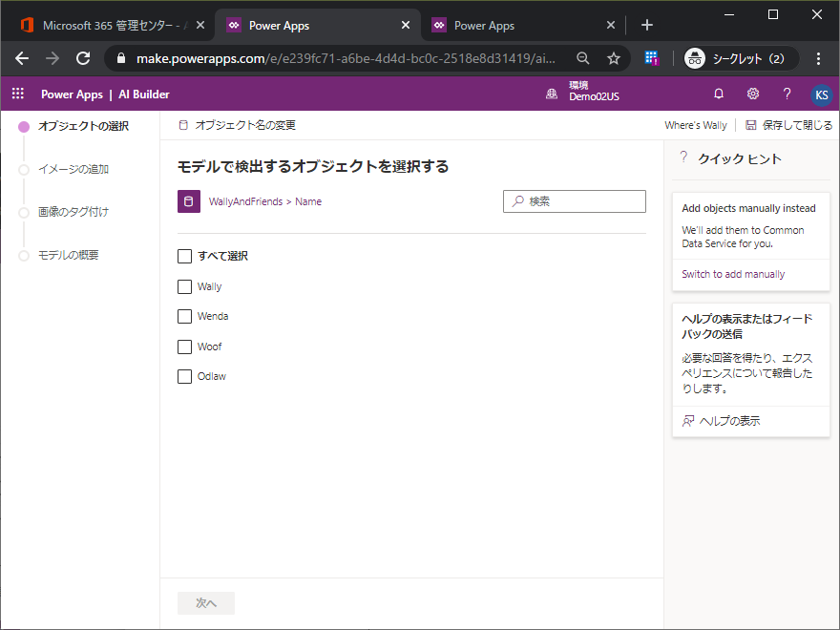The height and width of the screenshot is (630, 840).
Task: Go to モデルの概要 step
Action: 68,255
